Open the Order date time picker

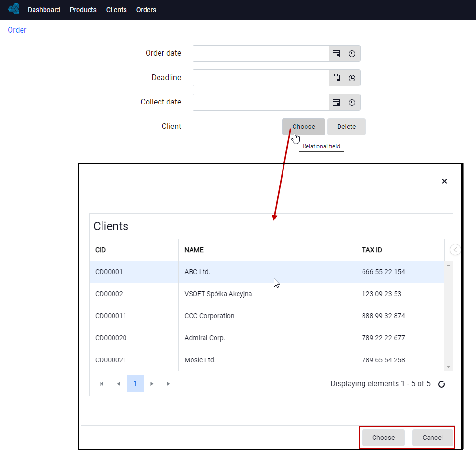tap(352, 54)
